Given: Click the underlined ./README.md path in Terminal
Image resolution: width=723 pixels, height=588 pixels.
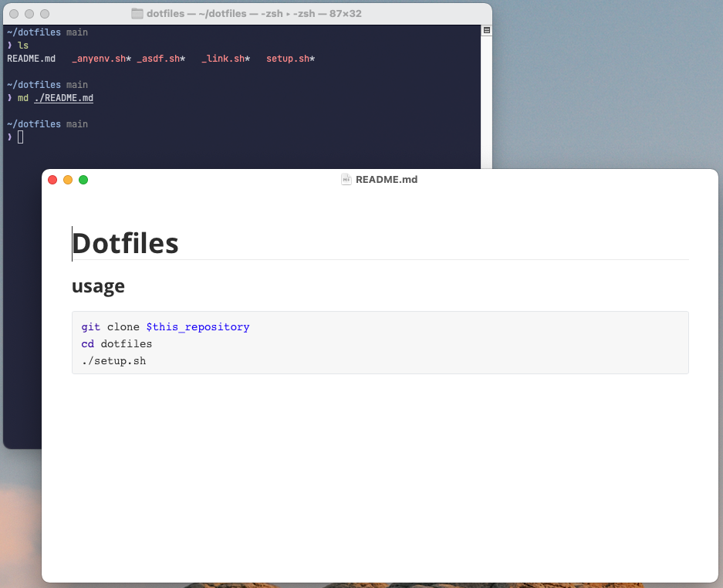Looking at the screenshot, I should [63, 98].
